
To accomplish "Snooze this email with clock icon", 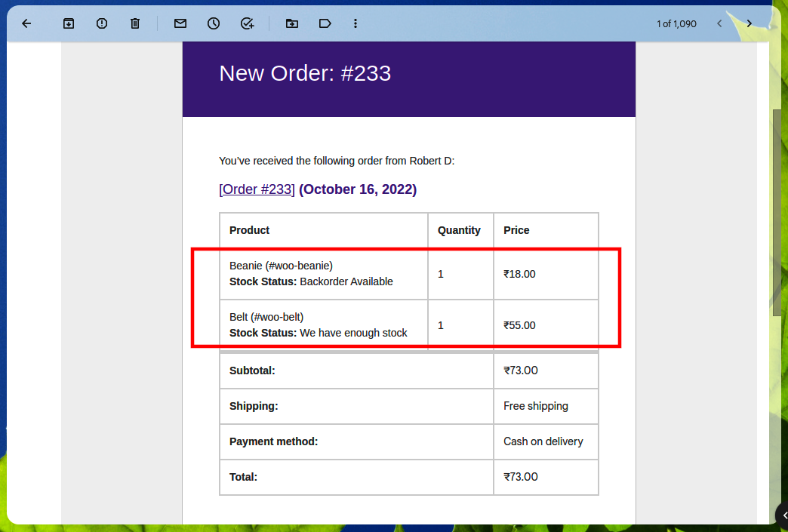I will point(214,23).
